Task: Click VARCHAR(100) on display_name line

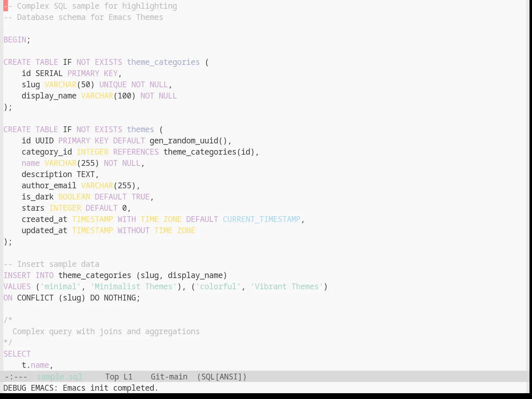Action: click(108, 96)
